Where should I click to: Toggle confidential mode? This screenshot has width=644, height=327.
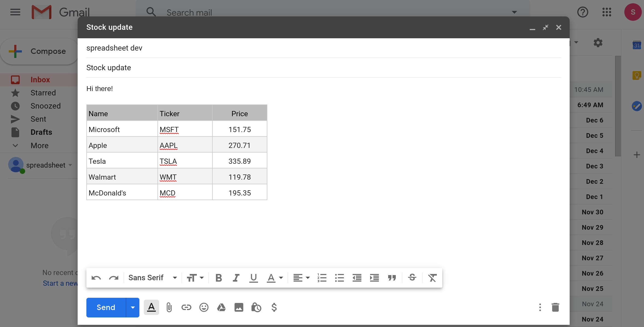tap(256, 308)
